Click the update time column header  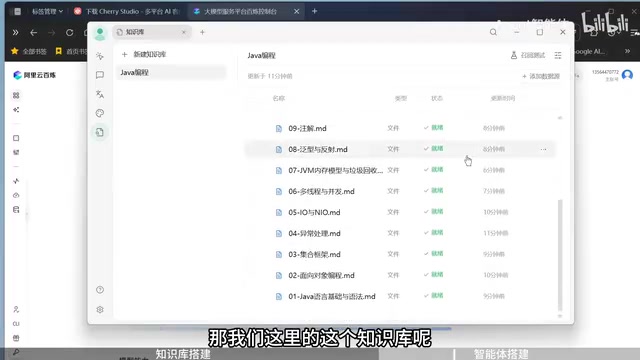(x=502, y=98)
